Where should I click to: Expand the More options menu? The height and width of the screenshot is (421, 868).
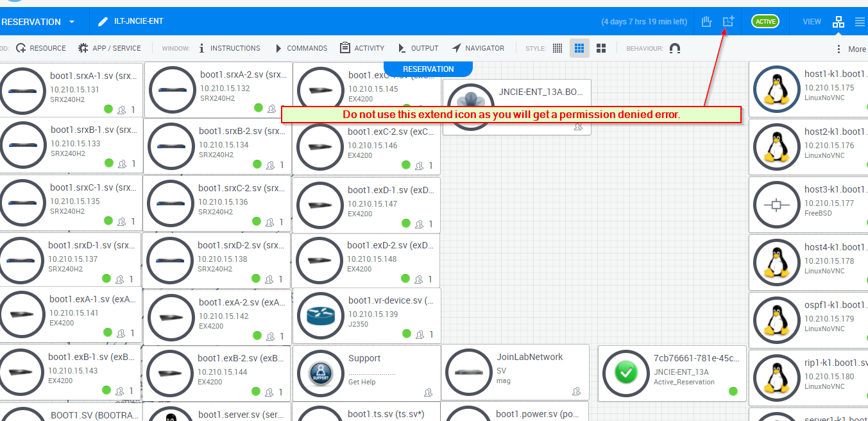click(x=849, y=49)
